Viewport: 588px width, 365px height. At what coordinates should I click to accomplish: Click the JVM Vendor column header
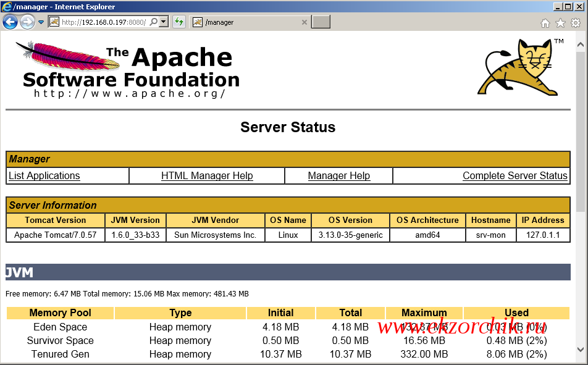tap(215, 220)
